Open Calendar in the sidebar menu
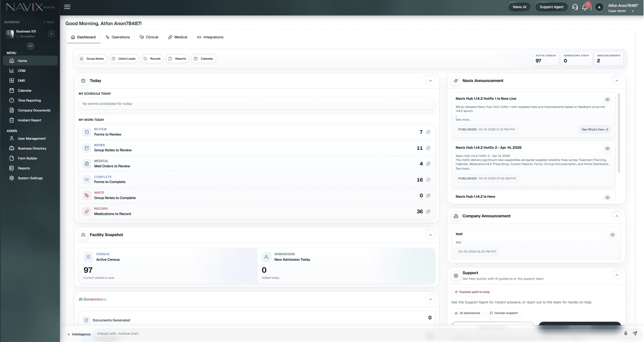The image size is (644, 342). coord(30,90)
